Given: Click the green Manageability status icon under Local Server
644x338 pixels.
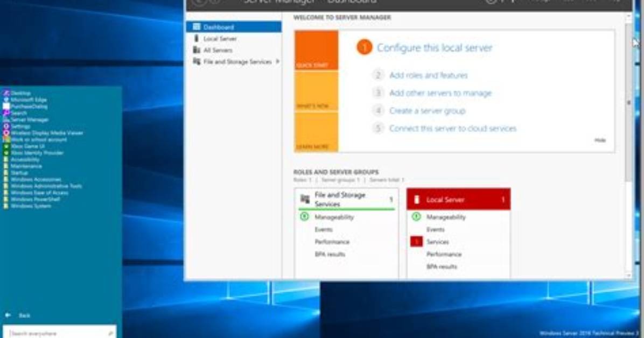Looking at the screenshot, I should pyautogui.click(x=416, y=216).
